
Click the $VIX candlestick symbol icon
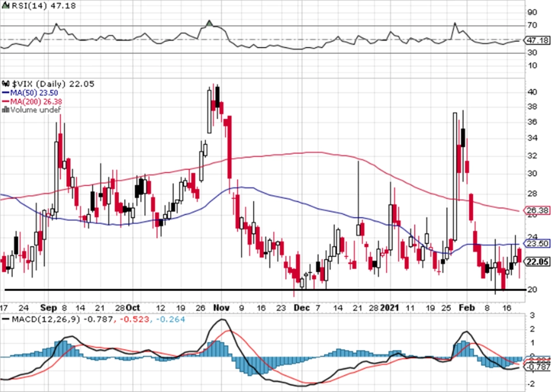[6, 84]
